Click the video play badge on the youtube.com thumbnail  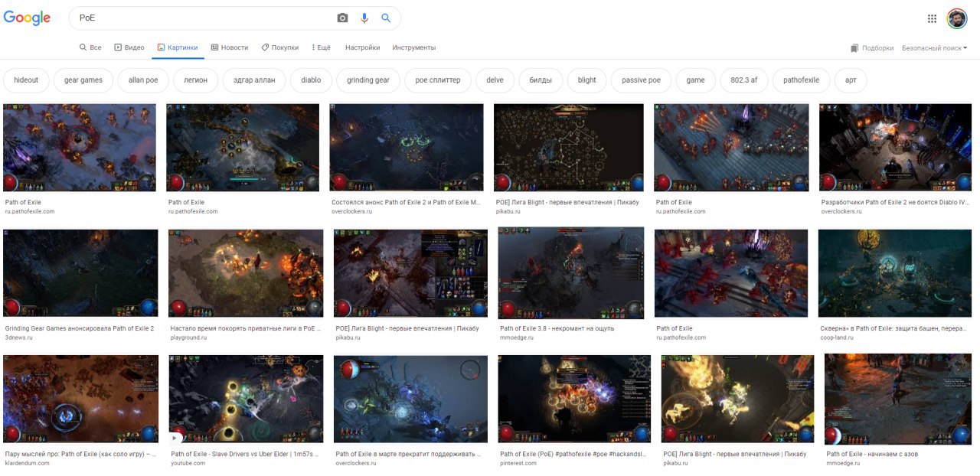[176, 438]
